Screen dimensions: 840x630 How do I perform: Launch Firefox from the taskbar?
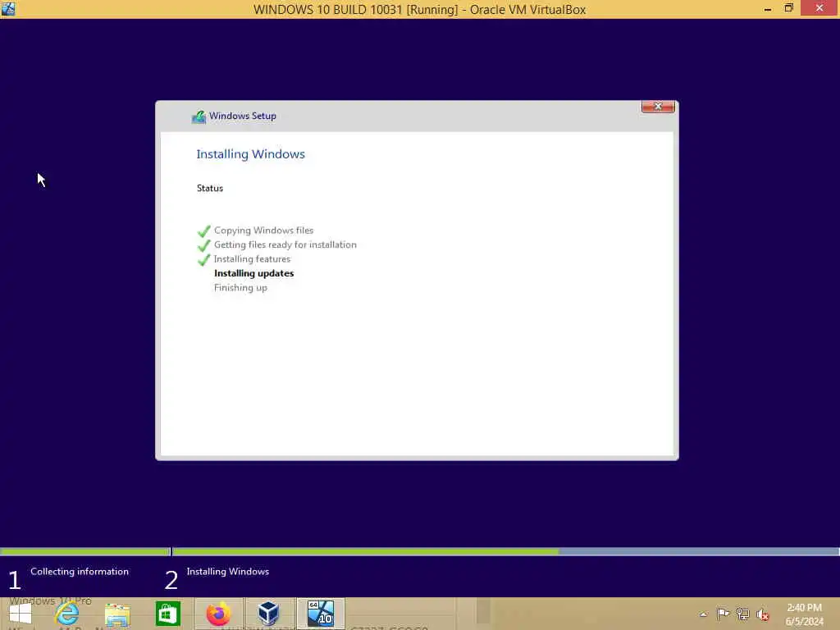pyautogui.click(x=218, y=614)
